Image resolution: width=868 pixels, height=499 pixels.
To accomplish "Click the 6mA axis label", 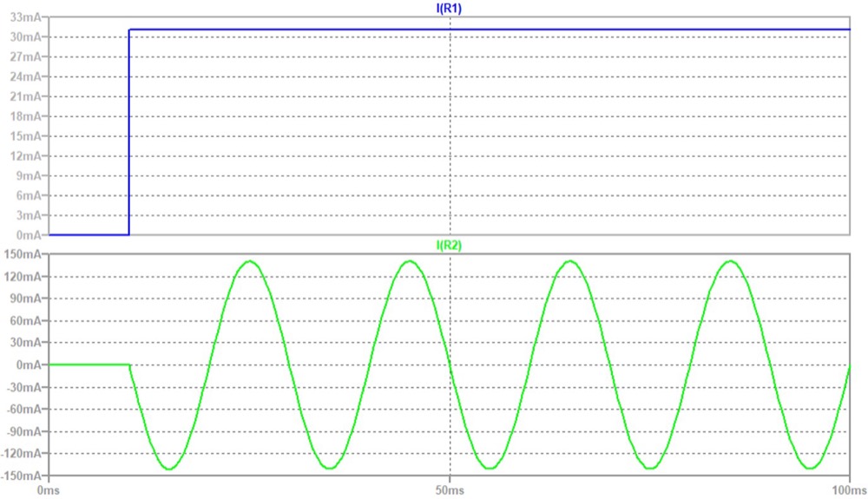I will point(29,196).
